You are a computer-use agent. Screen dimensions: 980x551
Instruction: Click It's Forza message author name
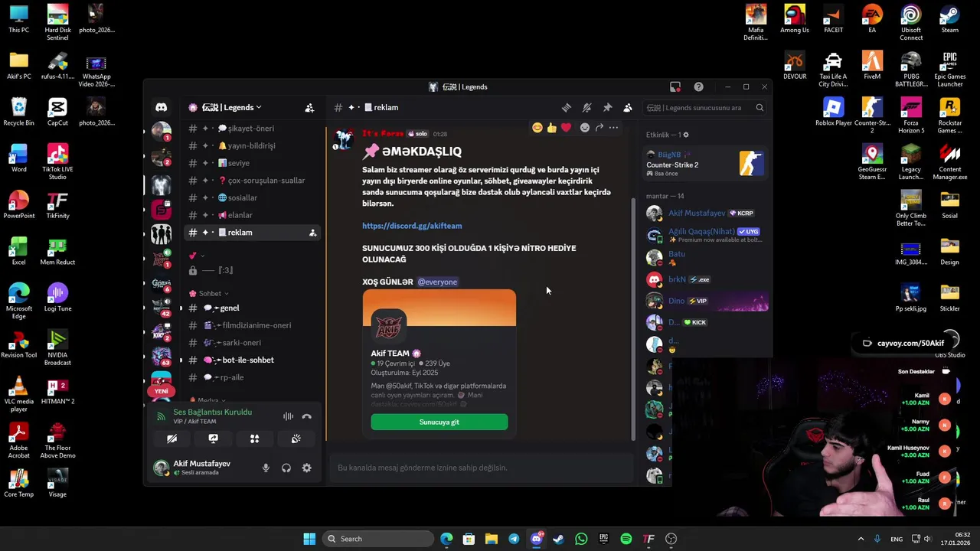pyautogui.click(x=382, y=134)
